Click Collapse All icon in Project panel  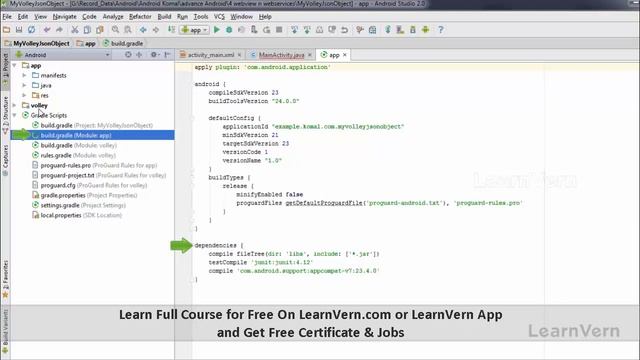(139, 55)
